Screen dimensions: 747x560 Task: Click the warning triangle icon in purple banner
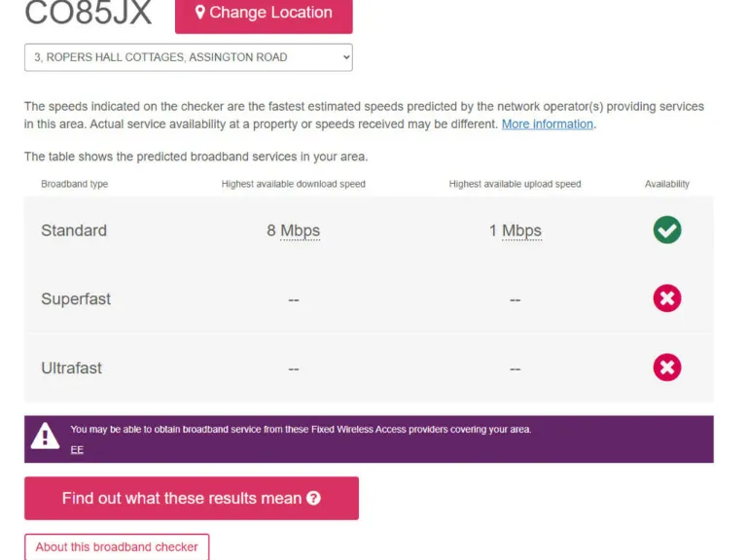[x=45, y=437]
